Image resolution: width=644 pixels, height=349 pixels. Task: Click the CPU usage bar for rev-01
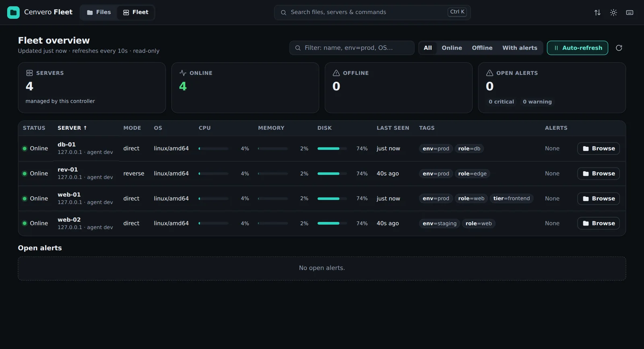coord(214,173)
